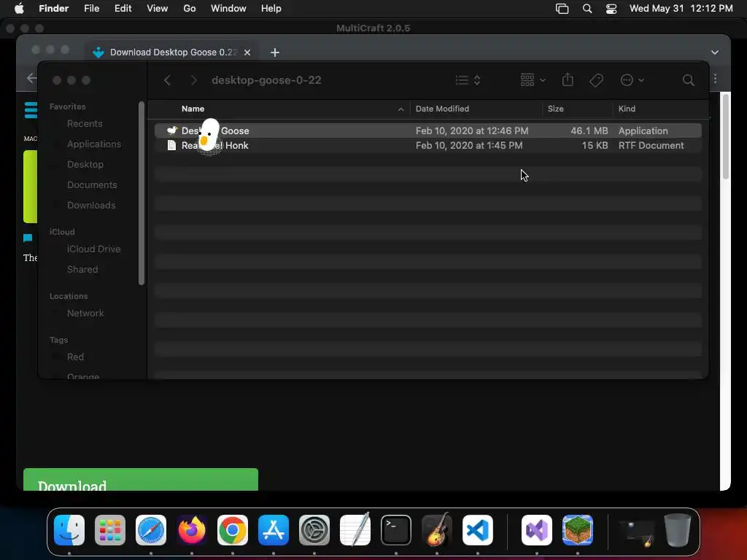This screenshot has height=560, width=747.
Task: Click the Finder share icon
Action: pos(568,79)
